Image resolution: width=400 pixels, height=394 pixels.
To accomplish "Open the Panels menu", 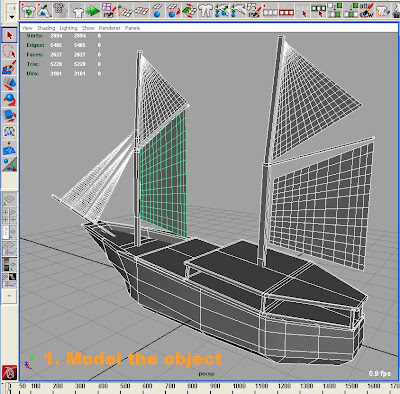I will point(132,28).
